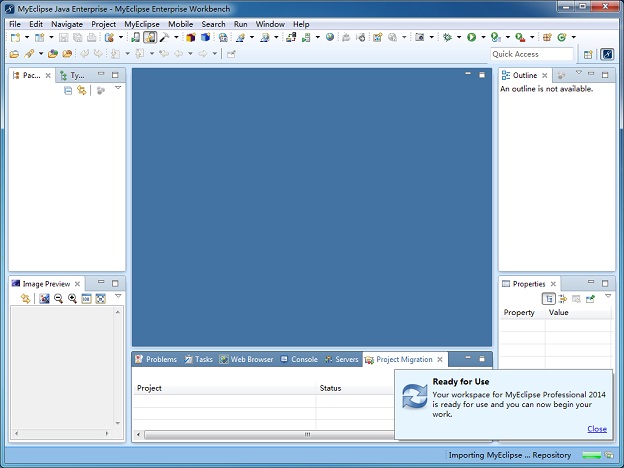Click Collapse All in Package Explorer
The image size is (624, 468).
pyautogui.click(x=68, y=90)
